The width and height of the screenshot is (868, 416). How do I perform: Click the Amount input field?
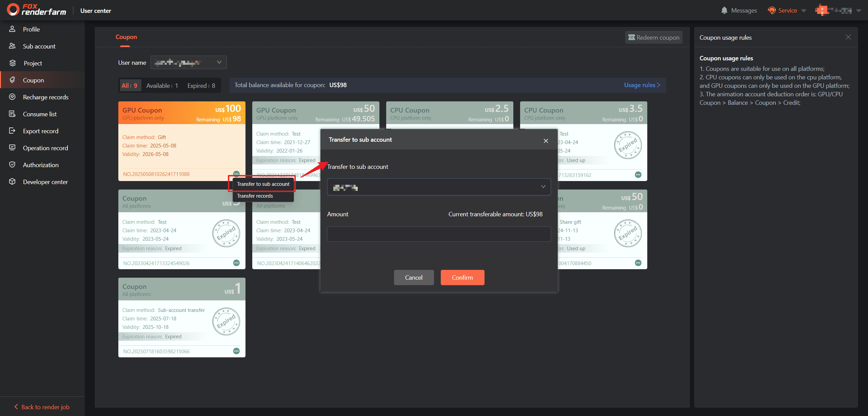439,234
